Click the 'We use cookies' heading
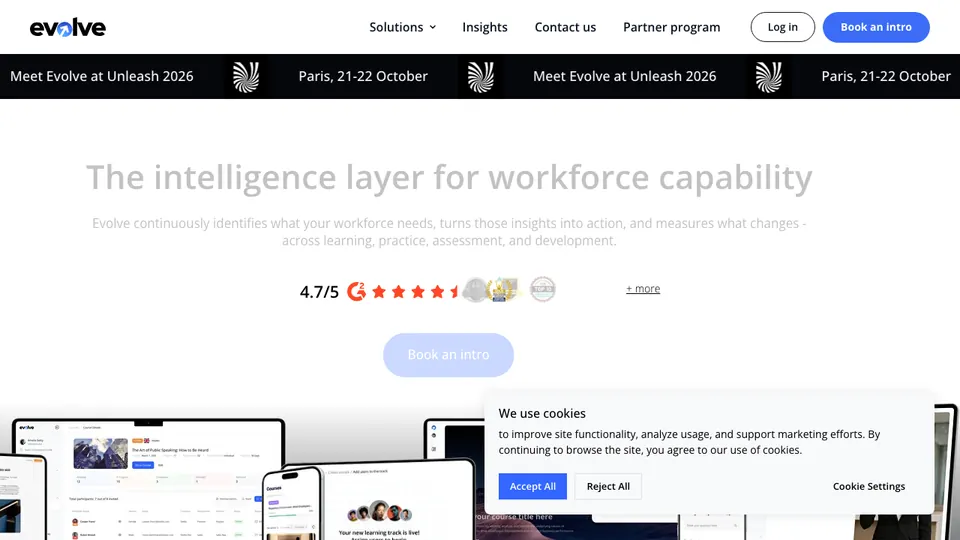Viewport: 960px width, 540px height. tap(542, 413)
